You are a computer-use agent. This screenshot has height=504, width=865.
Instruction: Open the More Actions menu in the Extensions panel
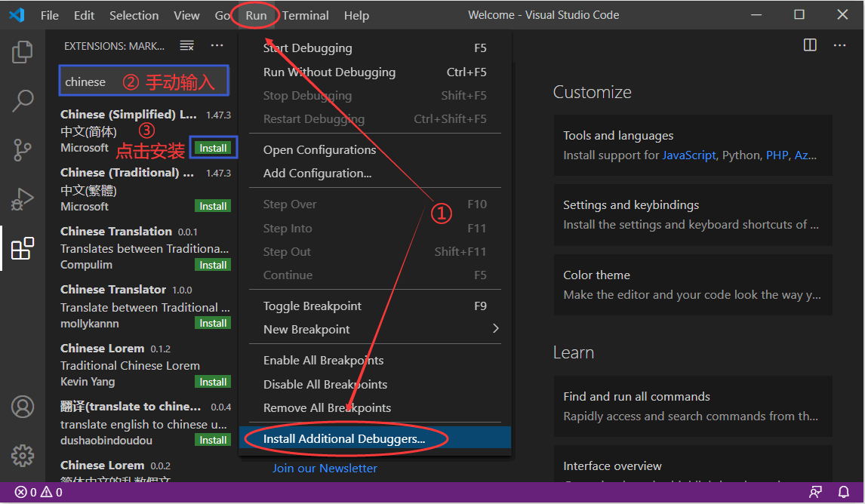coord(217,45)
